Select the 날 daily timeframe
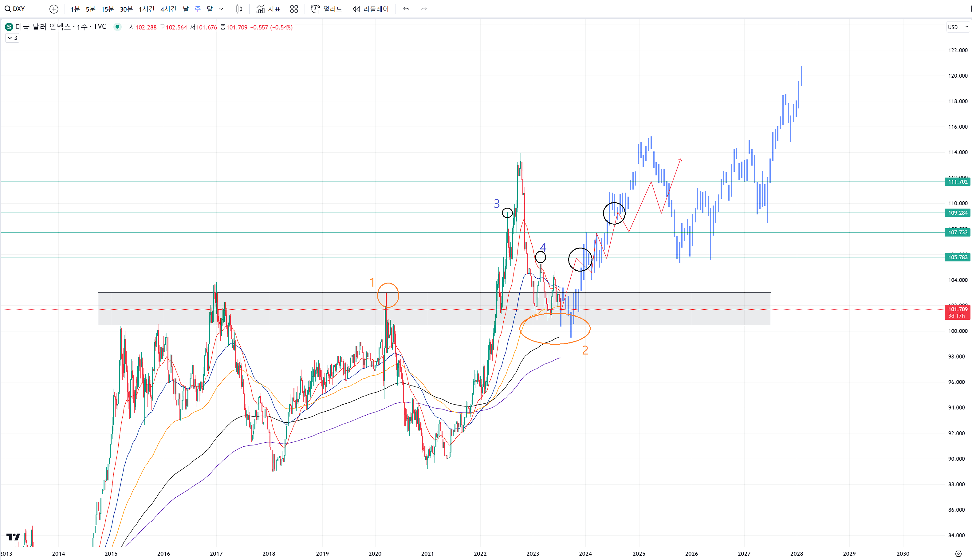The width and height of the screenshot is (972, 560). coord(186,9)
